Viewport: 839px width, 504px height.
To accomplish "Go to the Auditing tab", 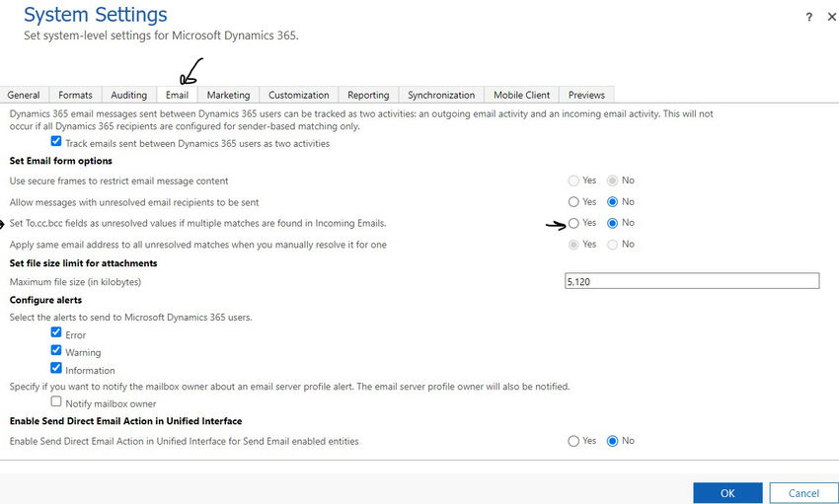I will coord(129,95).
